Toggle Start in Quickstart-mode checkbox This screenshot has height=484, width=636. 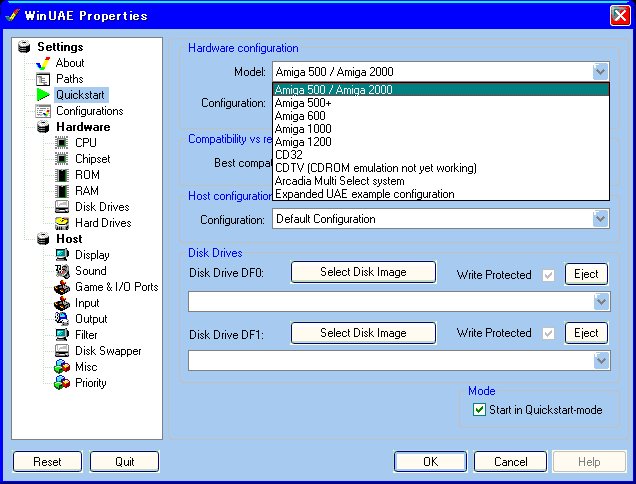[479, 410]
